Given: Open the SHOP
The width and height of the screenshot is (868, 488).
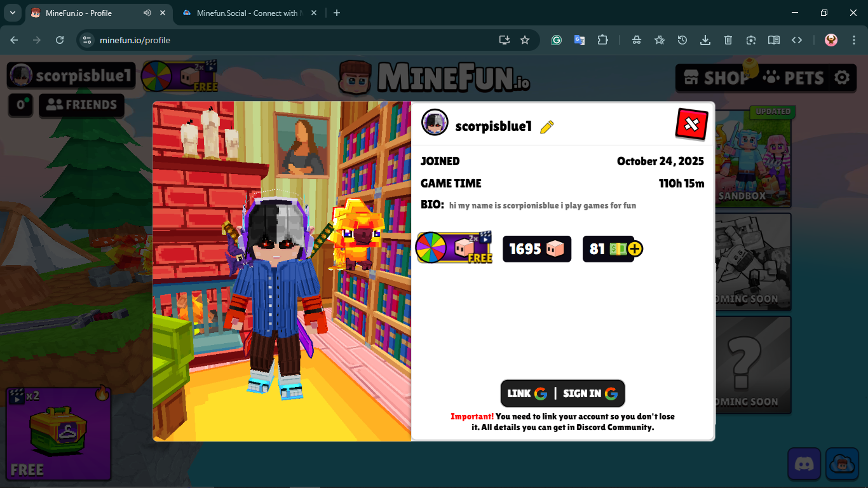Looking at the screenshot, I should coord(717,78).
